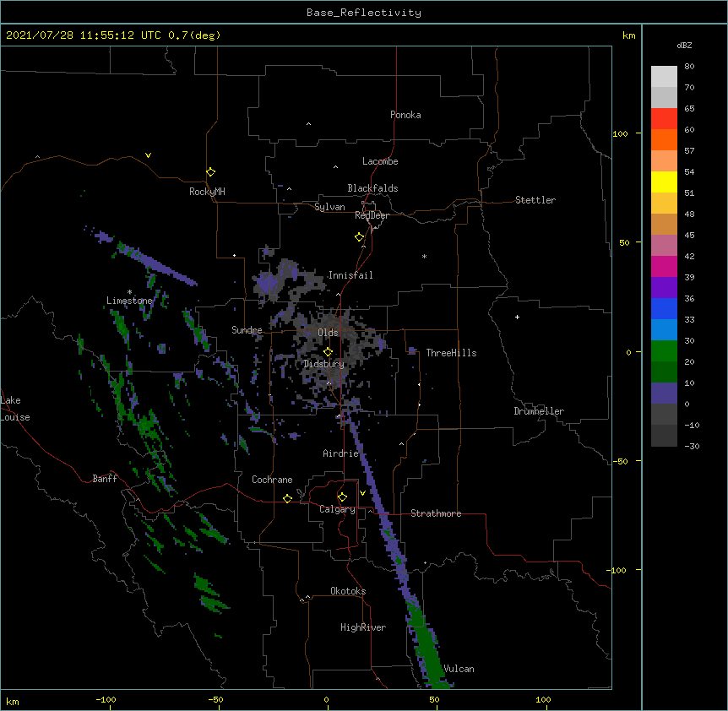Image resolution: width=728 pixels, height=711 pixels.
Task: Click the -100 tick on the bottom axis
Action: (x=106, y=699)
